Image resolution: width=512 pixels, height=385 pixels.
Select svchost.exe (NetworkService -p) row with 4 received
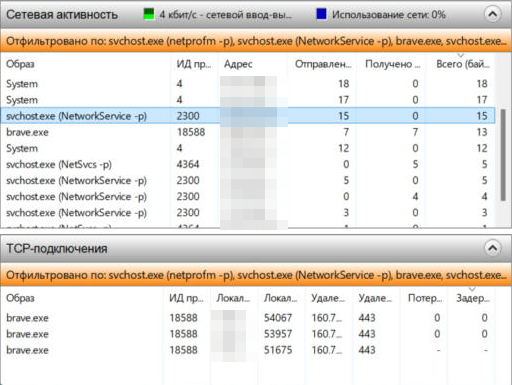[x=247, y=196]
